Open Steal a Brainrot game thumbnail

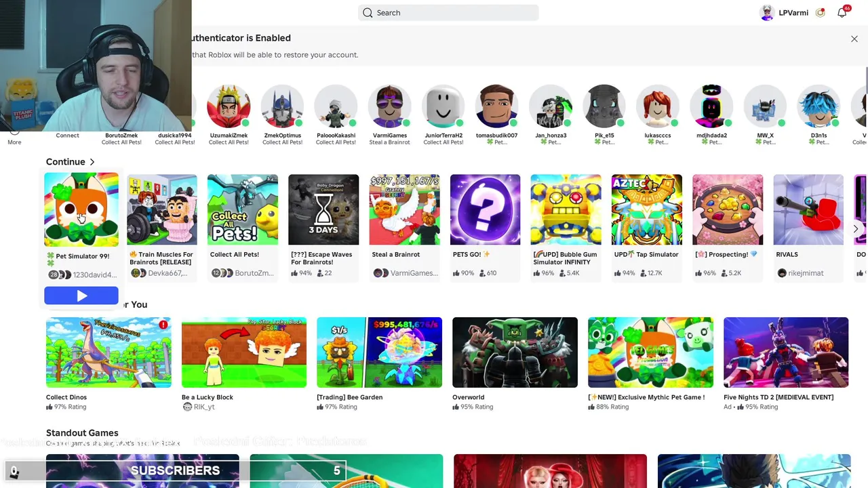(x=404, y=209)
